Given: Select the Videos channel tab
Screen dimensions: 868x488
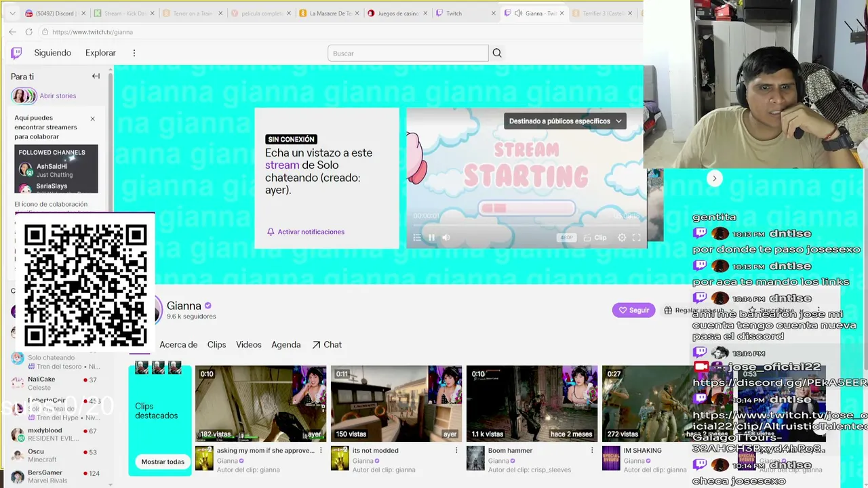Looking at the screenshot, I should [249, 344].
